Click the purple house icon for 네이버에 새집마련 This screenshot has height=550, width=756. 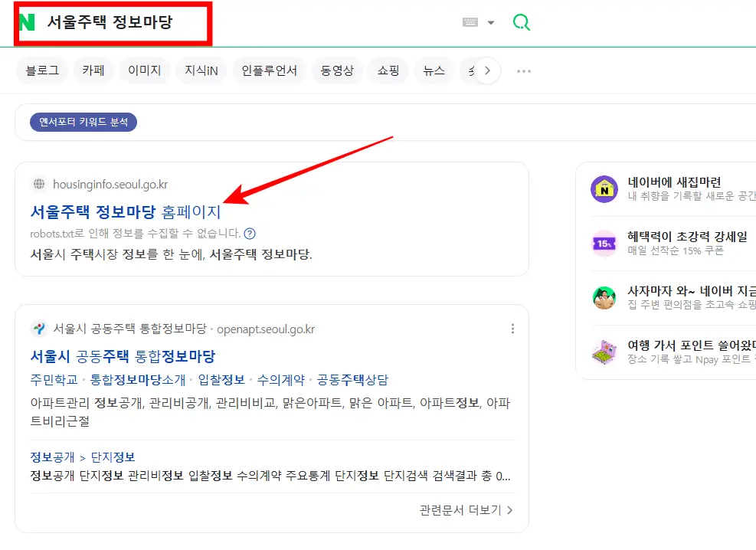[604, 189]
